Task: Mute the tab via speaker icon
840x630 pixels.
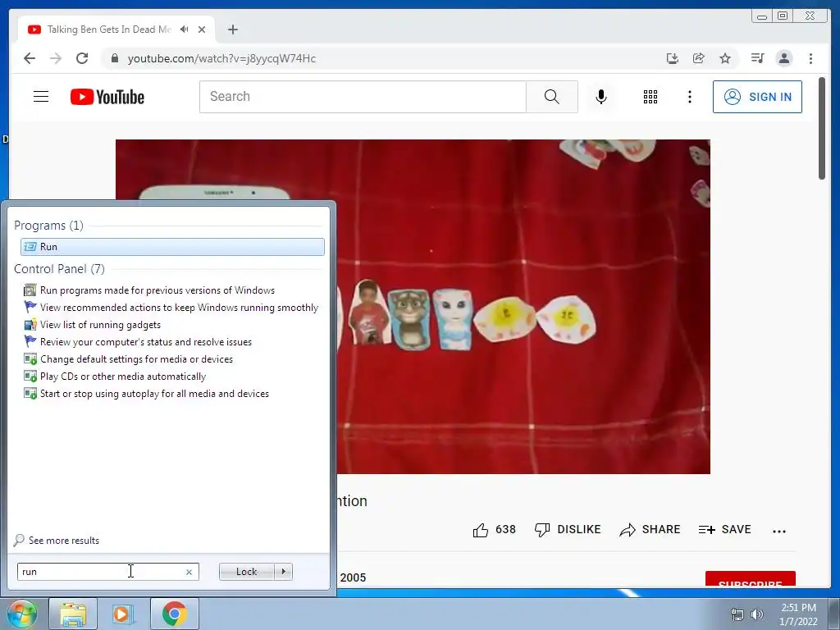Action: click(x=185, y=30)
